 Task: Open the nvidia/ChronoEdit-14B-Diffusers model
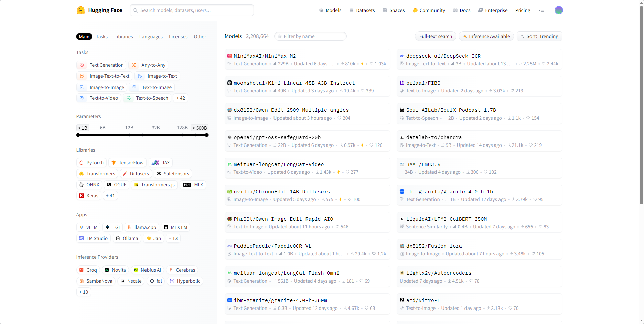click(x=308, y=195)
